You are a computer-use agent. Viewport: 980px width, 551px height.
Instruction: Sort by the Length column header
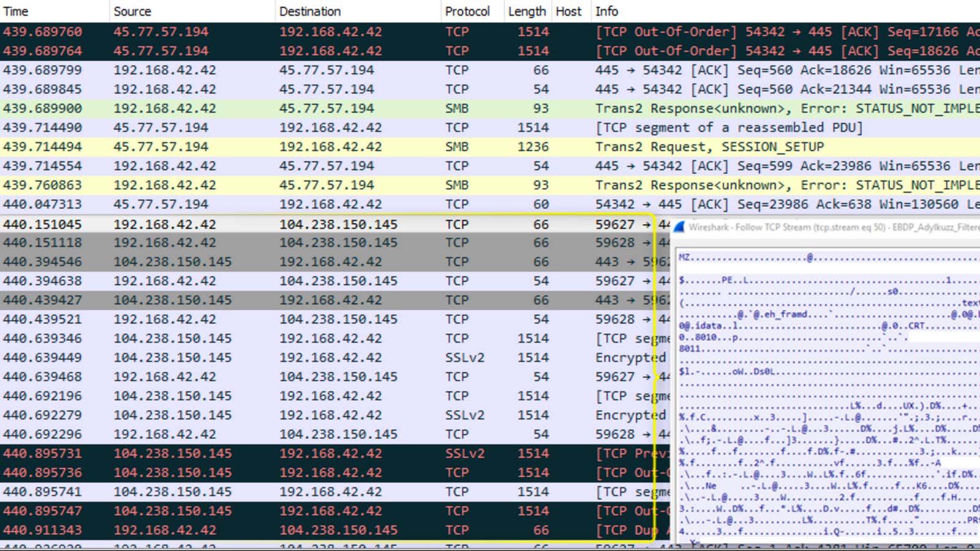coord(527,11)
